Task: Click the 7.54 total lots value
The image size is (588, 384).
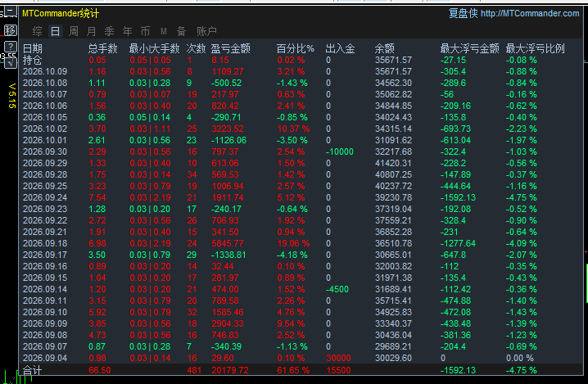Action: (x=97, y=197)
